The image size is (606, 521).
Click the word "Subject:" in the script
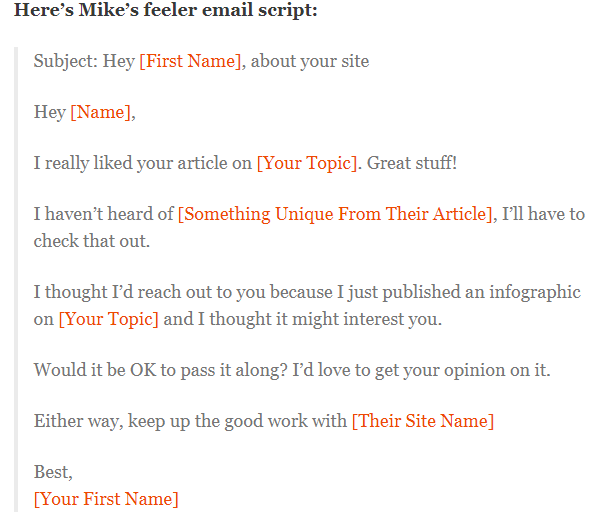66,61
